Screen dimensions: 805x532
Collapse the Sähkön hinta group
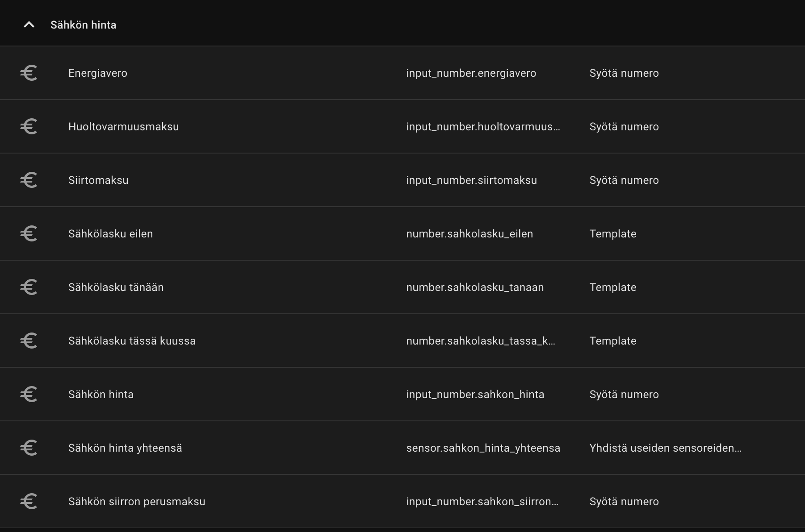point(29,25)
